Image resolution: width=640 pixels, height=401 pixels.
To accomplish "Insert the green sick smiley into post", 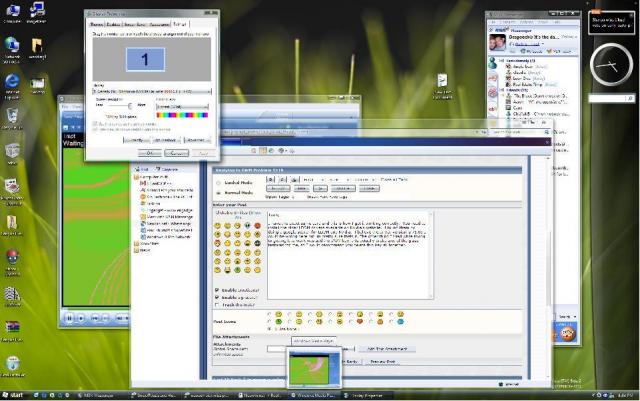I will click(x=237, y=270).
